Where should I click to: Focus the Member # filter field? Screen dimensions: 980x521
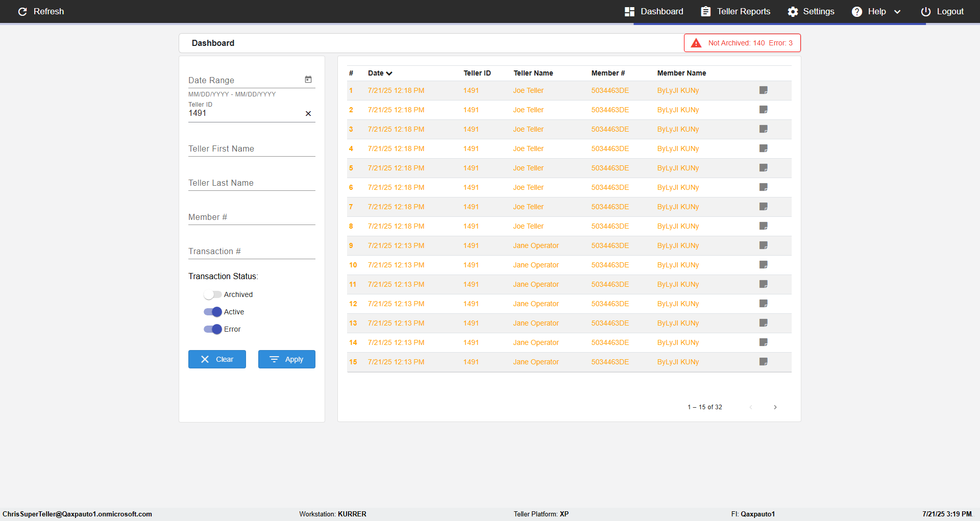[252, 217]
